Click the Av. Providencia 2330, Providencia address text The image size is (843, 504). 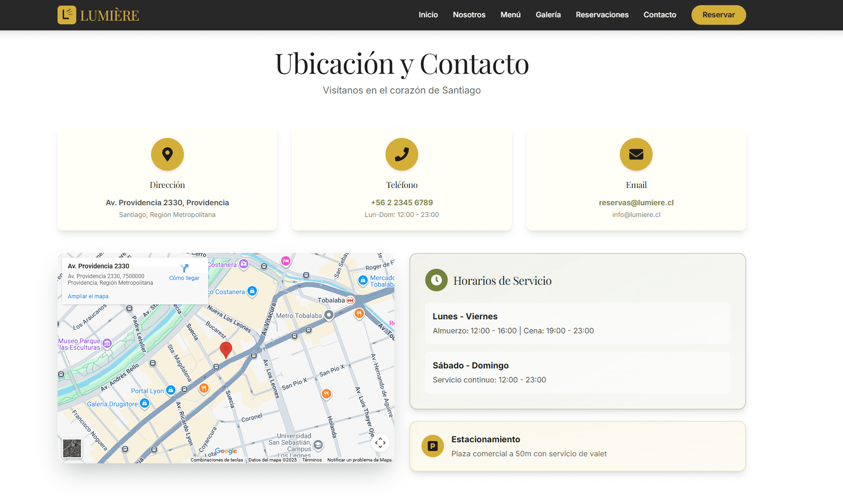coord(167,202)
